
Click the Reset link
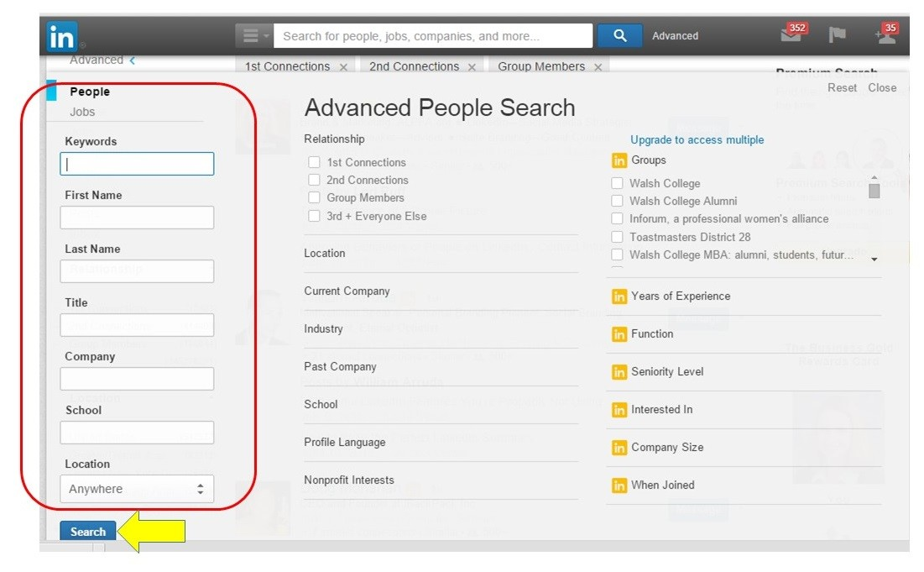tap(842, 88)
